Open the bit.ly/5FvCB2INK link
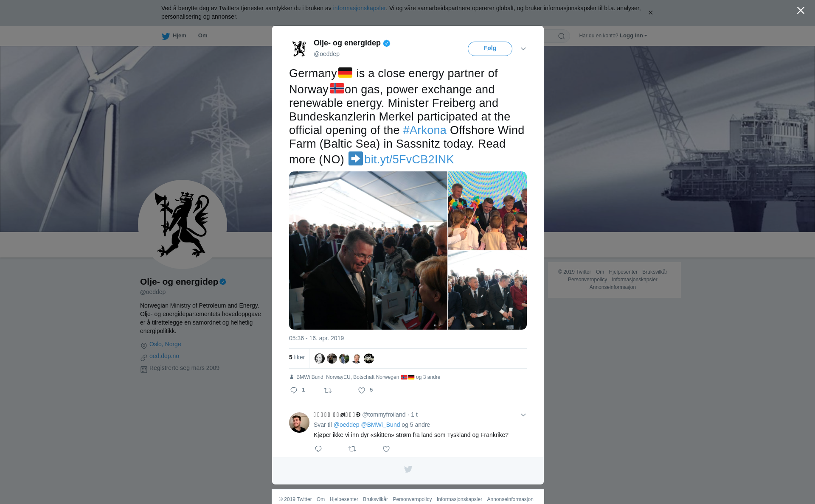 pyautogui.click(x=409, y=160)
